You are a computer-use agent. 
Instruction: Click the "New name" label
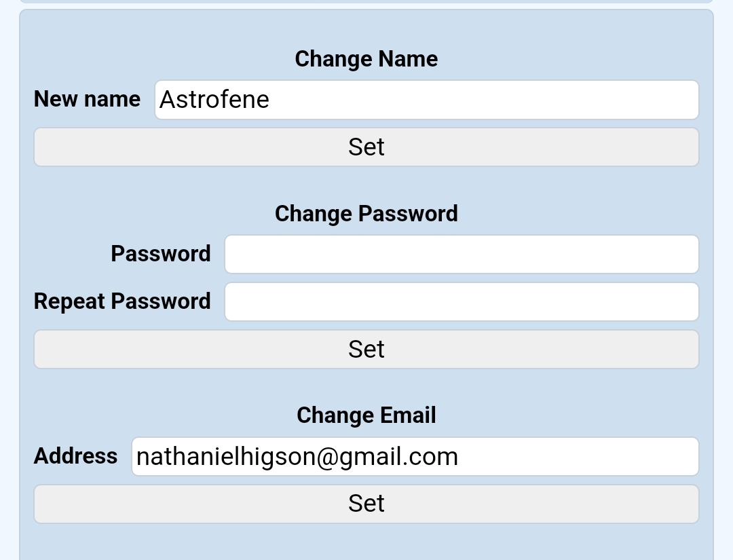click(x=87, y=99)
